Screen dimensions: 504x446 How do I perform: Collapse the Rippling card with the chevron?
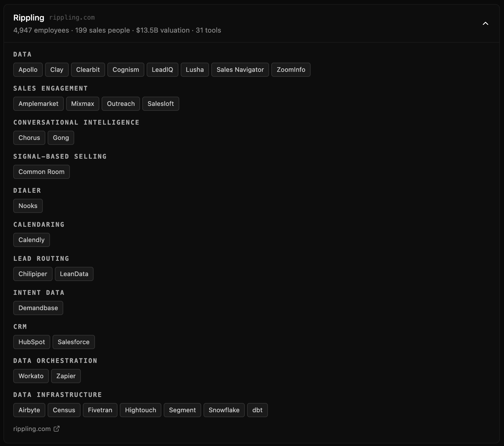coord(486,23)
